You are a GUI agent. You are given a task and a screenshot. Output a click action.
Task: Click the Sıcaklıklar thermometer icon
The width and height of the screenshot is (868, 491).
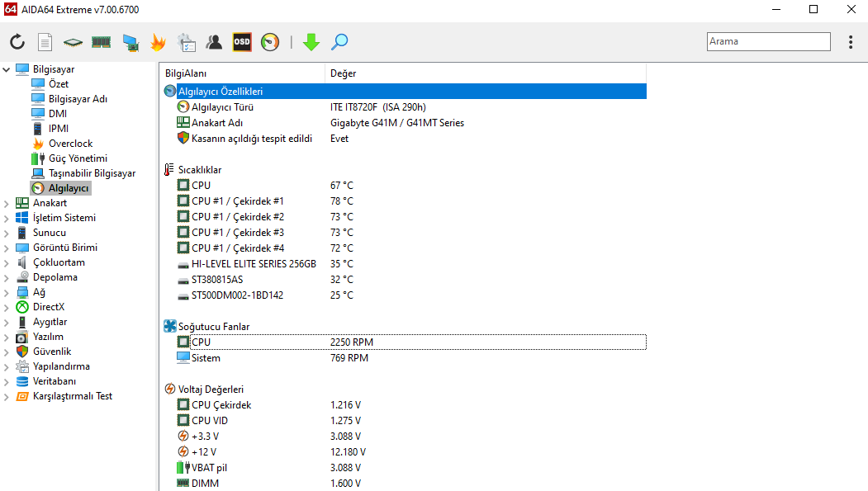point(169,170)
